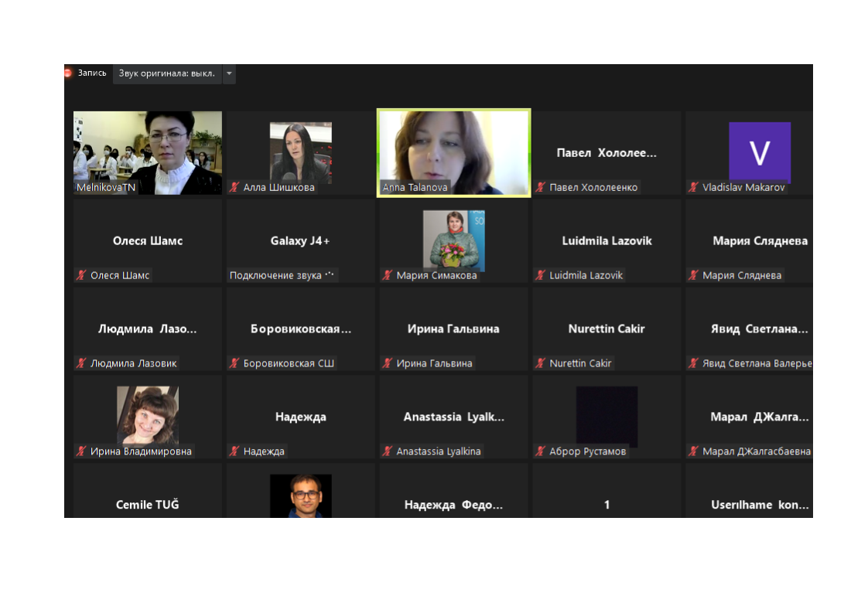Click the muted mic icon of Павел Хололеенко
The image size is (868, 613).
click(541, 187)
